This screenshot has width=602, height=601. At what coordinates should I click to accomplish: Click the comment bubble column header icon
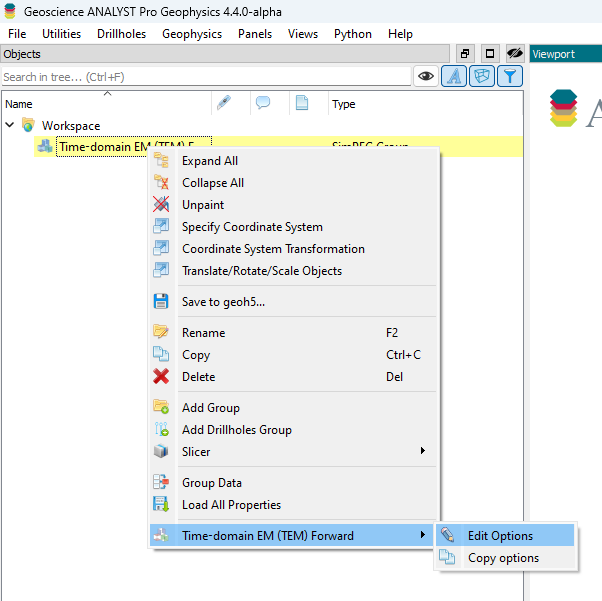[x=263, y=103]
